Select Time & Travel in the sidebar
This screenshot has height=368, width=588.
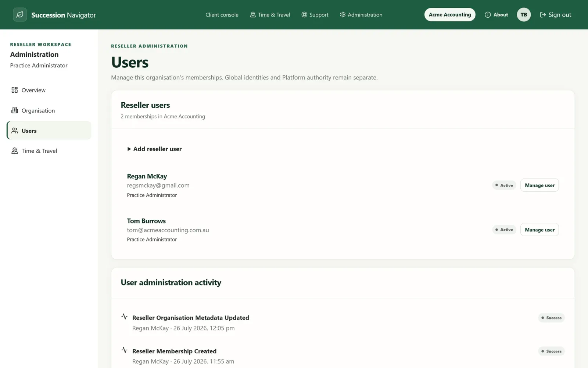(x=49, y=151)
